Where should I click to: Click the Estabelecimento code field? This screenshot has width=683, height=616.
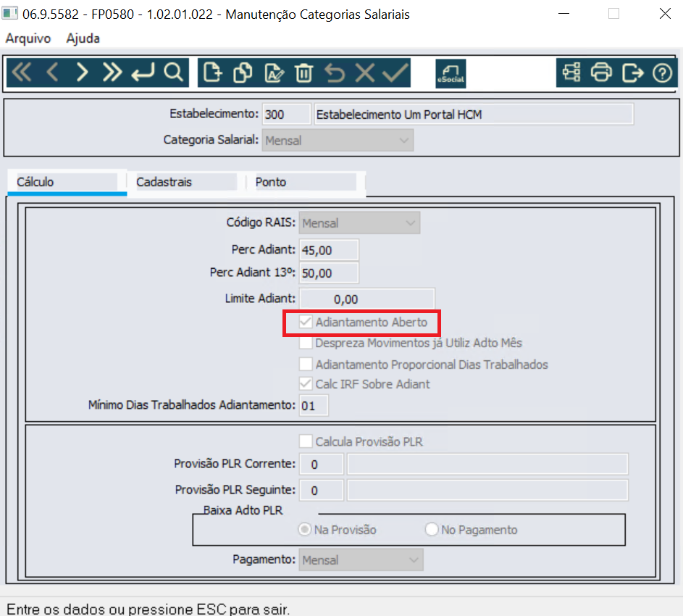pos(286,115)
